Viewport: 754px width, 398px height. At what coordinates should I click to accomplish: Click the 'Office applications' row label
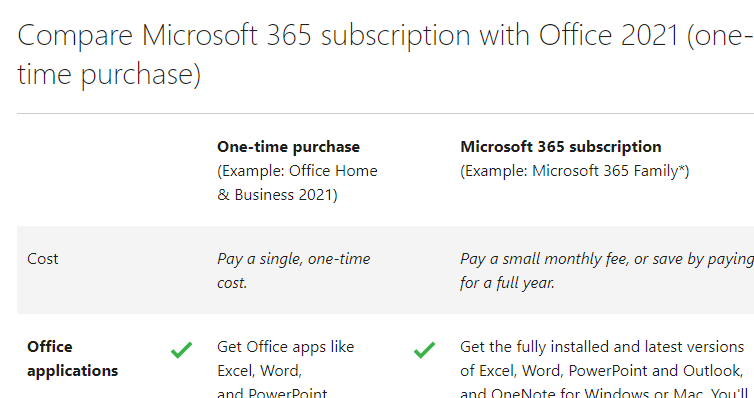point(73,359)
